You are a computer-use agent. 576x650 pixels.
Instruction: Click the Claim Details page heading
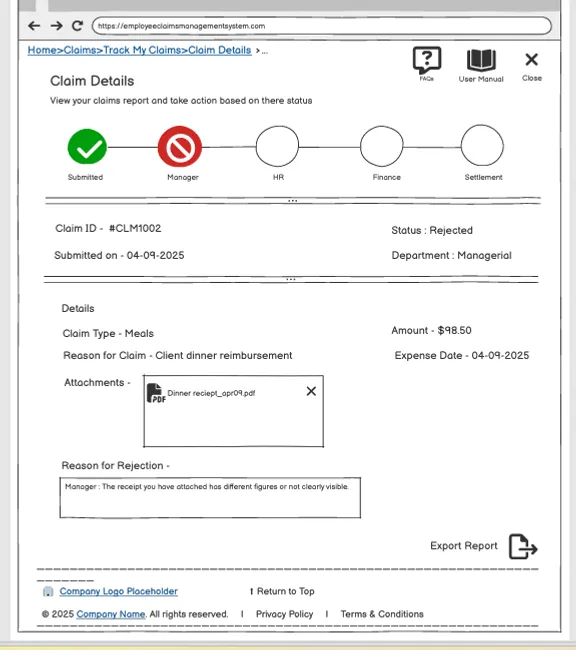[92, 81]
